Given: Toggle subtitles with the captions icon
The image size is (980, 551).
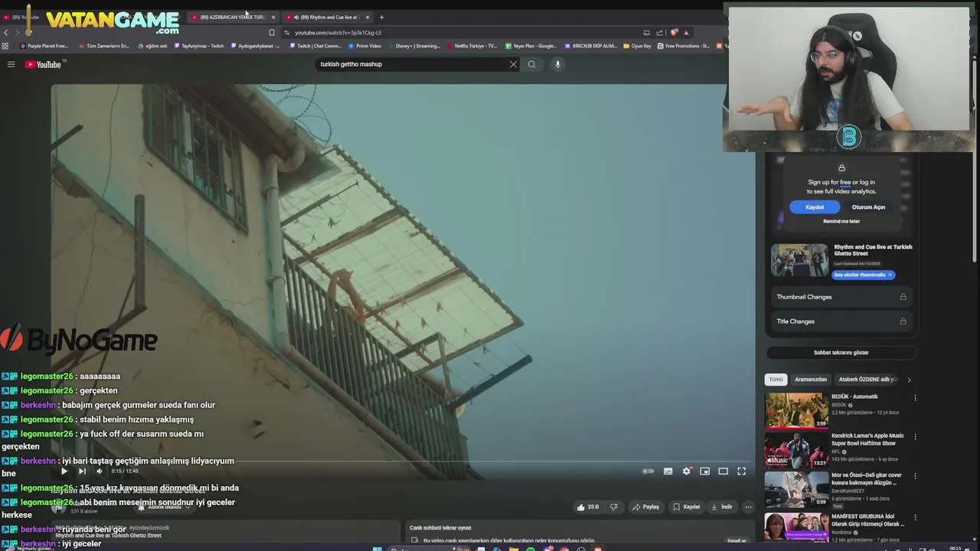Looking at the screenshot, I should coord(668,471).
